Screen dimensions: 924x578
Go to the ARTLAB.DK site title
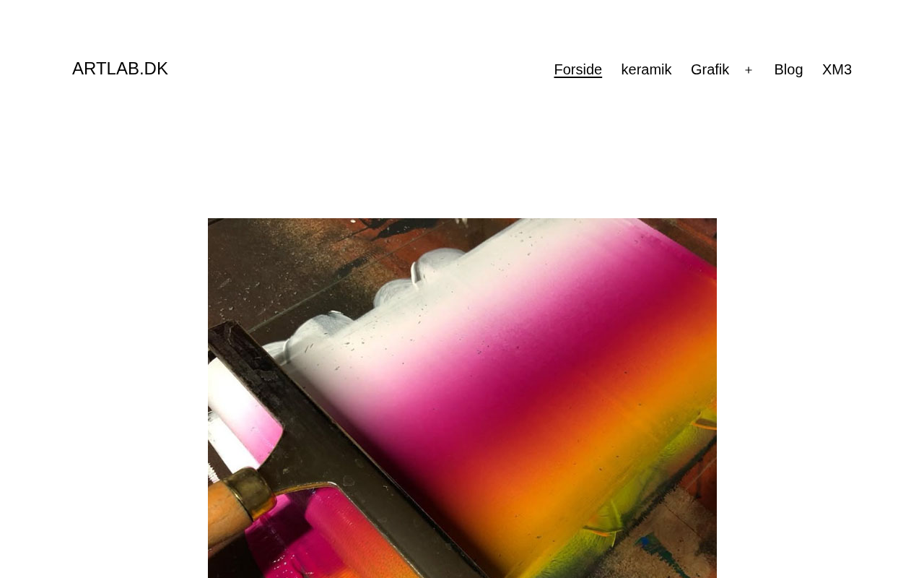pyautogui.click(x=120, y=69)
